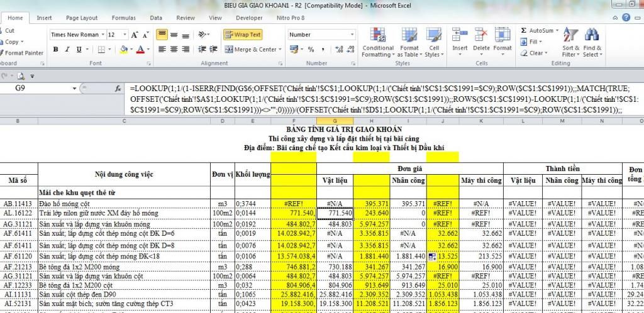Click Fill icon in Editing group
The width and height of the screenshot is (644, 313).
523,42
